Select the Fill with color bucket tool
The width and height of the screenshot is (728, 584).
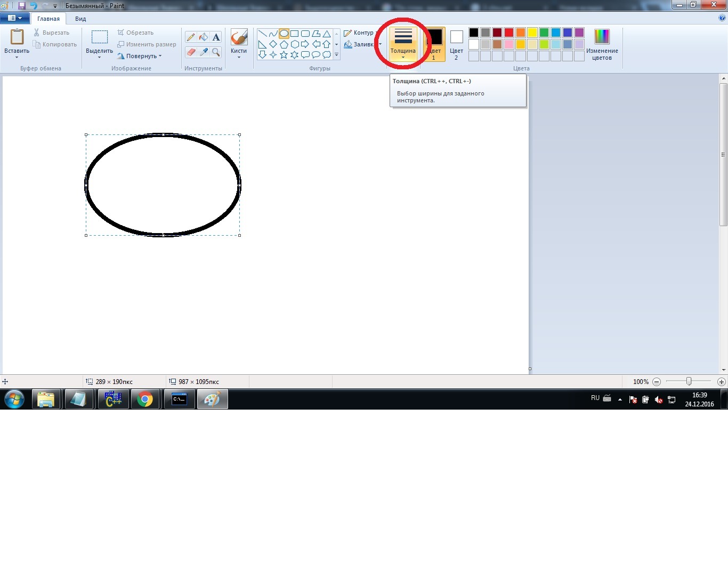(x=204, y=37)
